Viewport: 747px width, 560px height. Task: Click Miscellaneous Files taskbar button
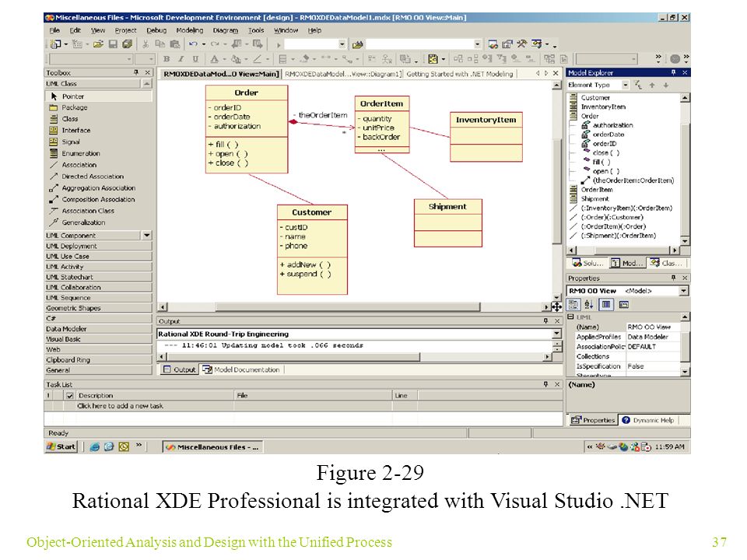212,447
